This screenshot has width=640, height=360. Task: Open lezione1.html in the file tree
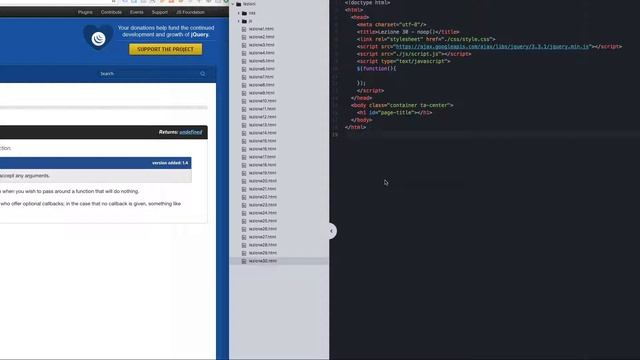click(x=261, y=29)
